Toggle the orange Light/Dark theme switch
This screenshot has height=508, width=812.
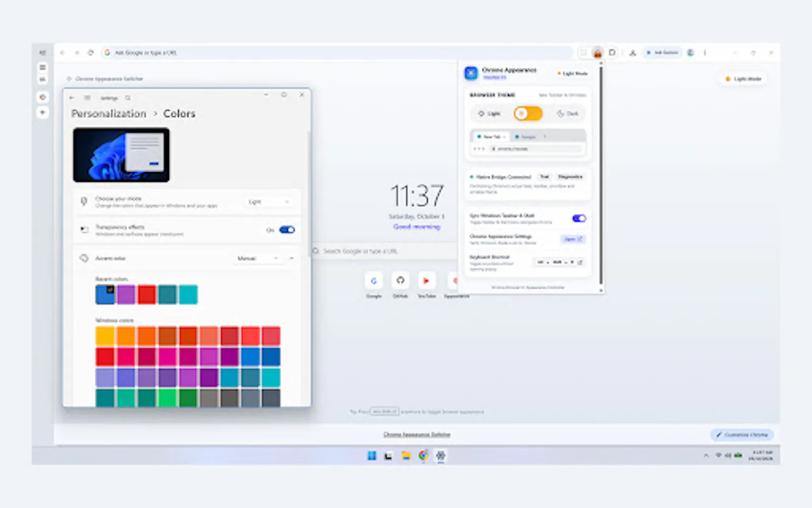[528, 113]
